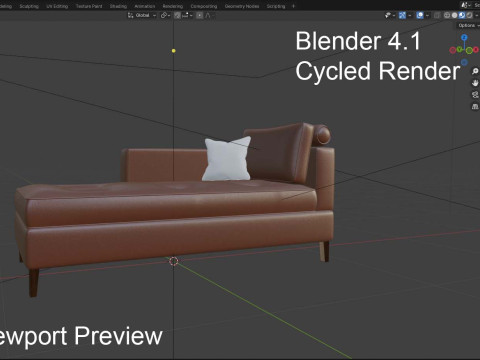Click the labeled green Y axis gizmo
The height and width of the screenshot is (360, 480).
point(459,49)
